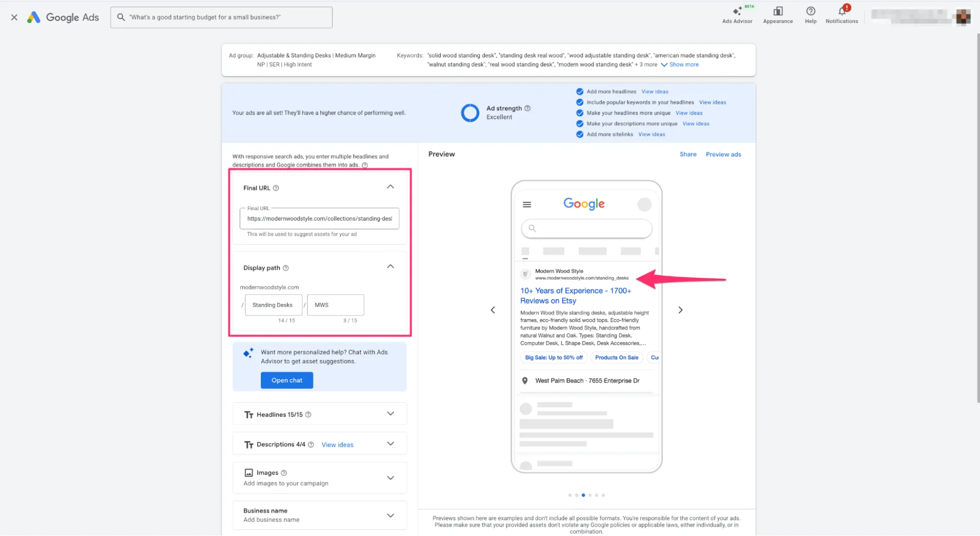This screenshot has width=980, height=536.
Task: Click the Final URL help icon
Action: pyautogui.click(x=276, y=188)
